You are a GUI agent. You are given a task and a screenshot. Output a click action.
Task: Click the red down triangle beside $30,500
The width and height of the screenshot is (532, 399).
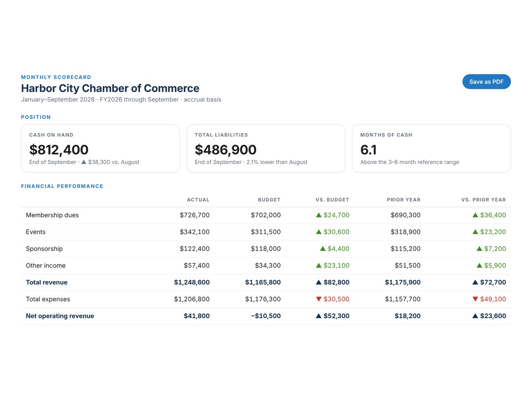coord(319,299)
